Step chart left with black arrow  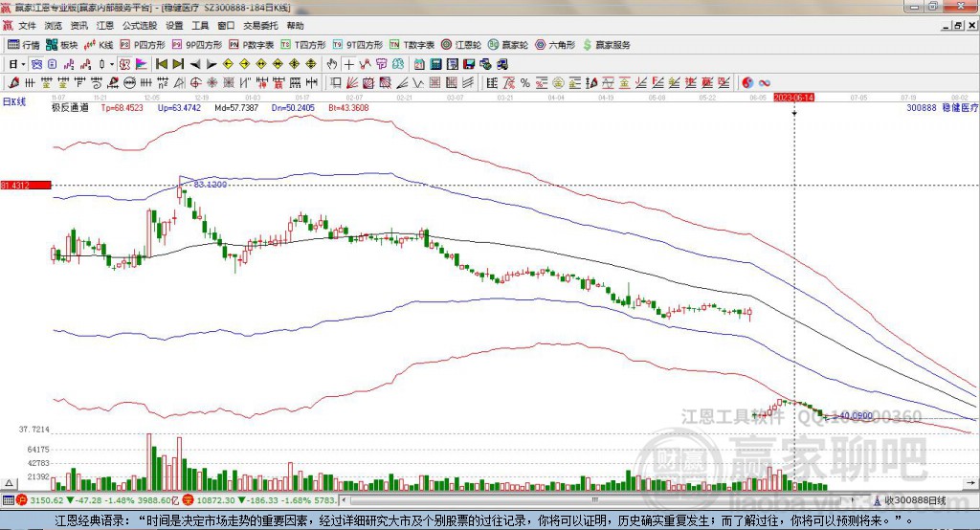[x=195, y=64]
